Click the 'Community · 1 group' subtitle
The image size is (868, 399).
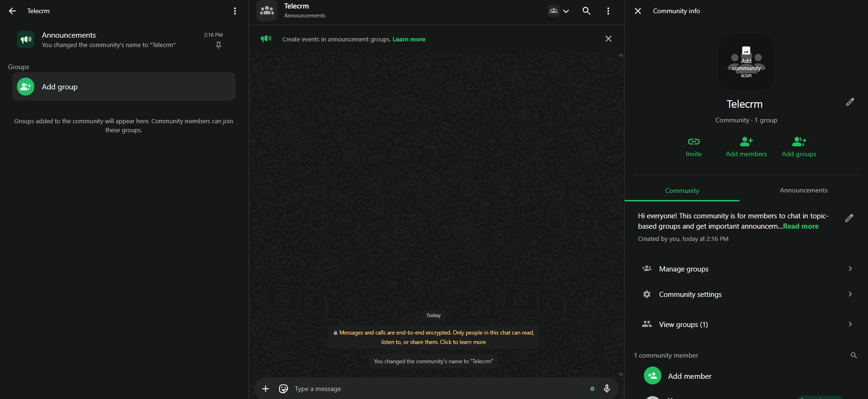click(747, 120)
